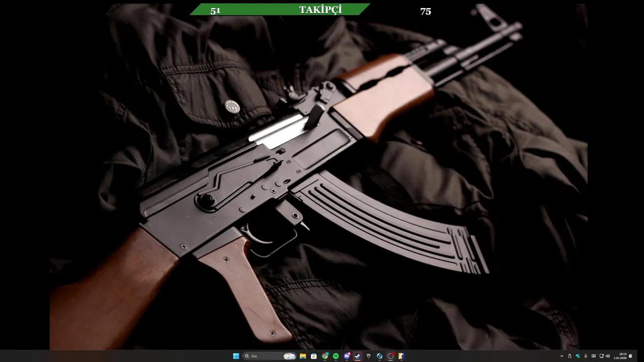Open the Epic Games Launcher
Image resolution: width=644 pixels, height=362 pixels.
[368, 356]
